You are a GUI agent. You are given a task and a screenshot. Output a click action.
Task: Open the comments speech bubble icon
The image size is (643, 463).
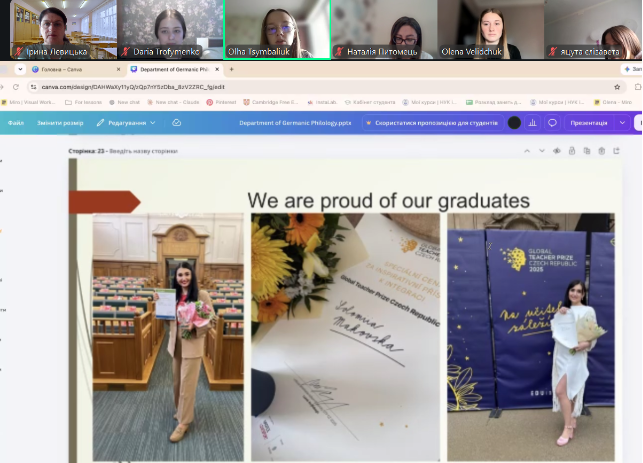[552, 123]
